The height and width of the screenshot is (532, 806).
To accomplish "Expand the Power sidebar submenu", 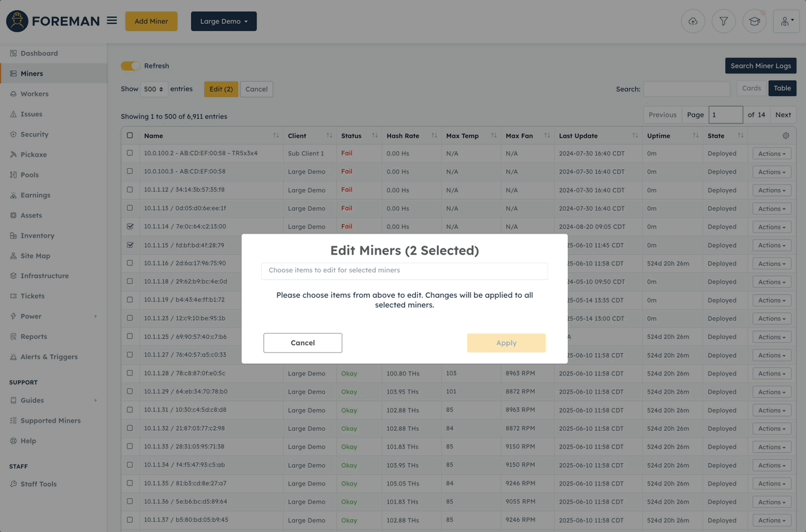I will coord(96,317).
